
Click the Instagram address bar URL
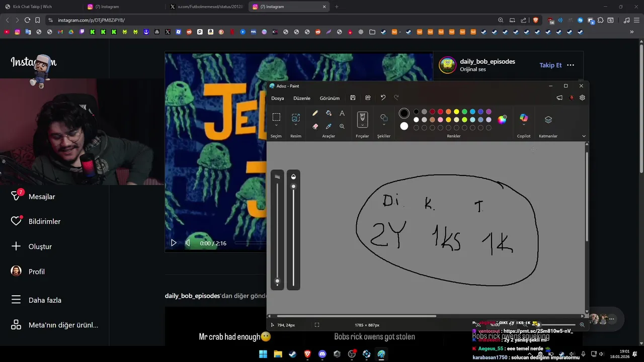click(x=91, y=20)
